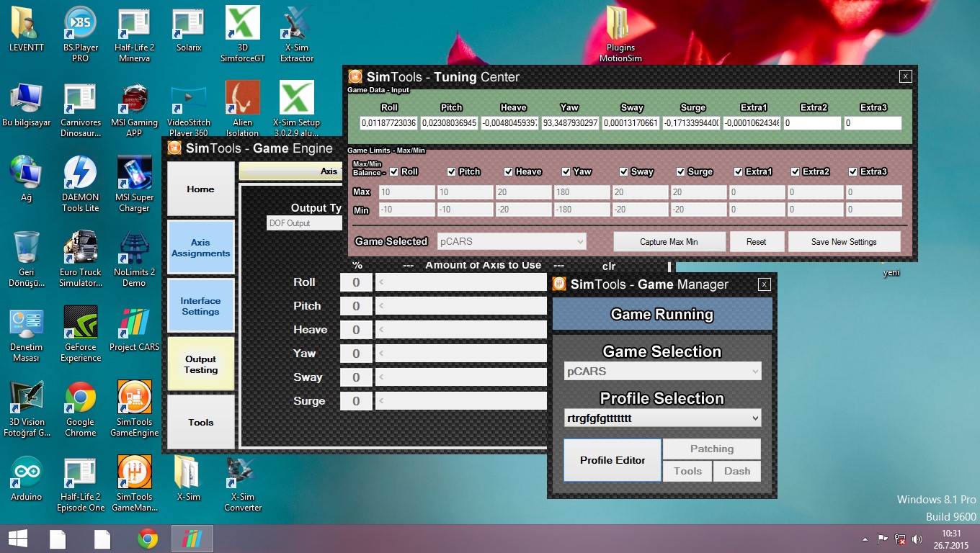Click the Roll axis amount slider
The image size is (980, 553).
pyautogui.click(x=461, y=283)
